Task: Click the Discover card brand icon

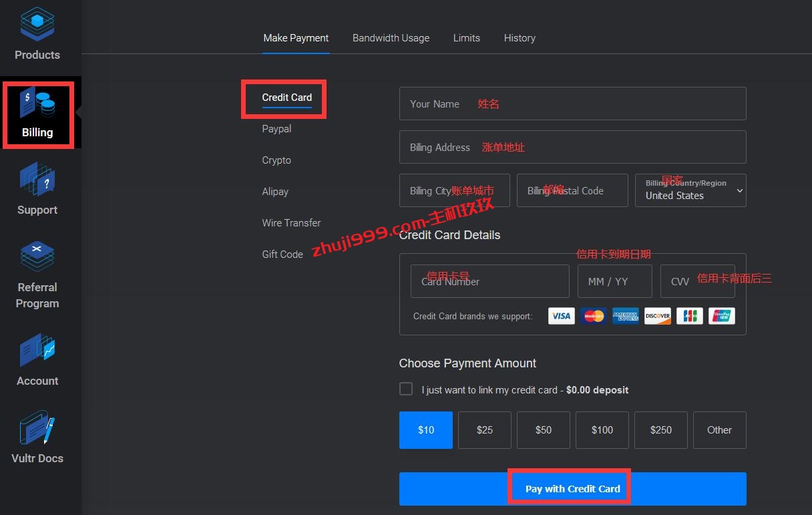Action: click(658, 316)
